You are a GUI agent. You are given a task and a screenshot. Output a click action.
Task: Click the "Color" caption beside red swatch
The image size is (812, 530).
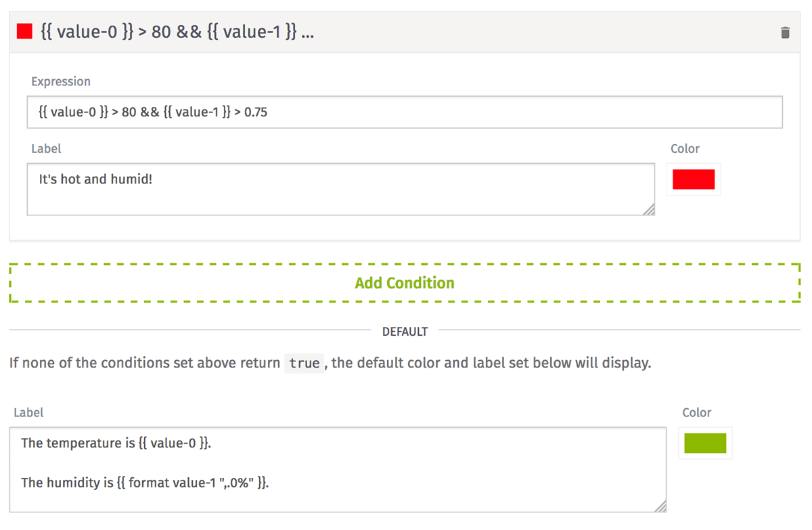(685, 149)
